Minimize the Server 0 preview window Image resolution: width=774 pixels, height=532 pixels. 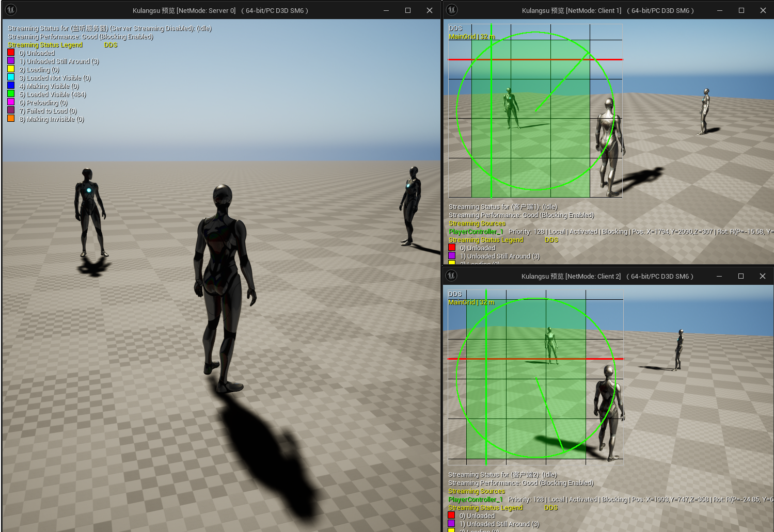[386, 10]
